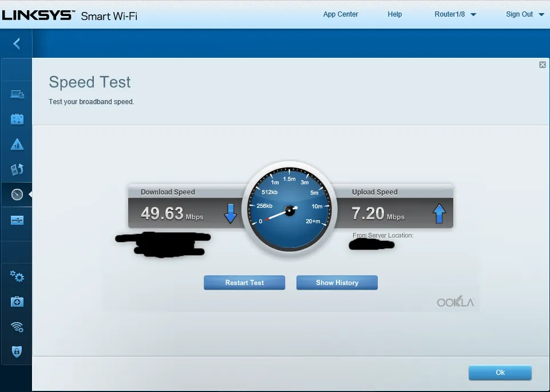
Task: Click the Ookla logo
Action: [456, 301]
